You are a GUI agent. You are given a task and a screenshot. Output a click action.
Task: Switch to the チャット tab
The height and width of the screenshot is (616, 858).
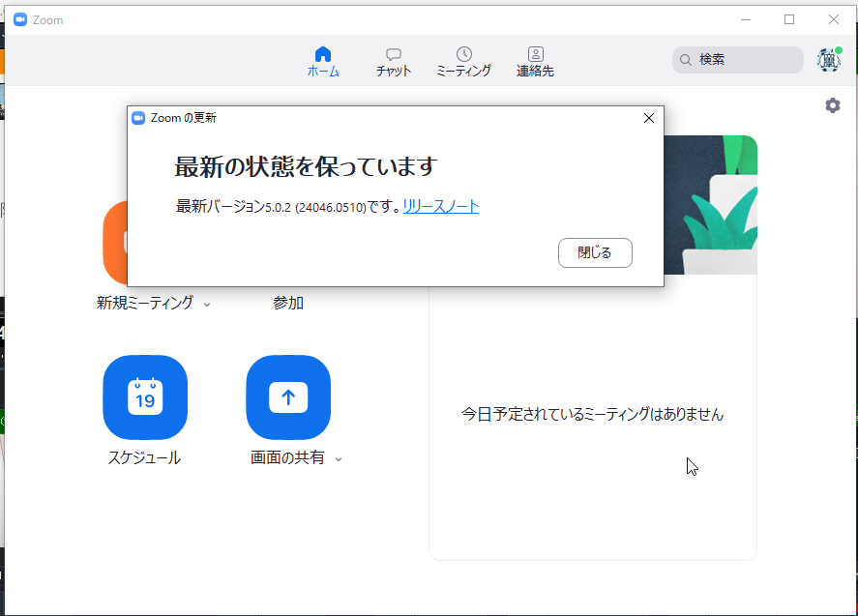394,61
